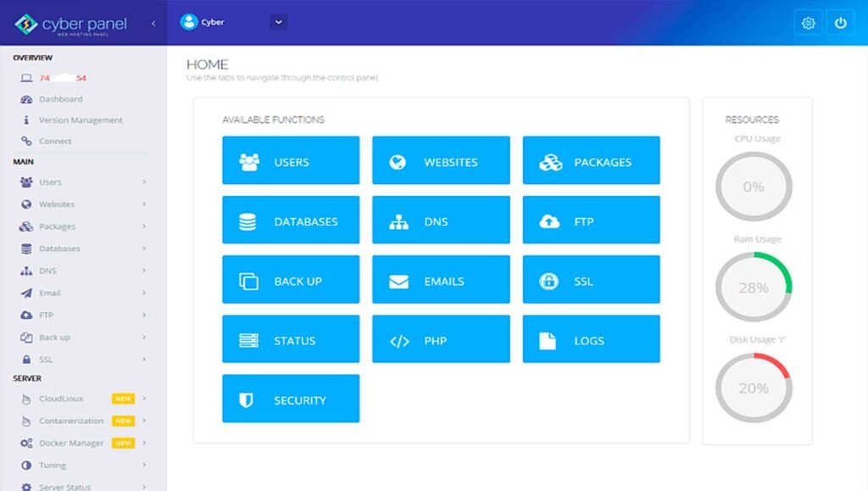Screen dimensions: 868x491
Task: Open the WEBSITES function tile
Action: click(441, 160)
